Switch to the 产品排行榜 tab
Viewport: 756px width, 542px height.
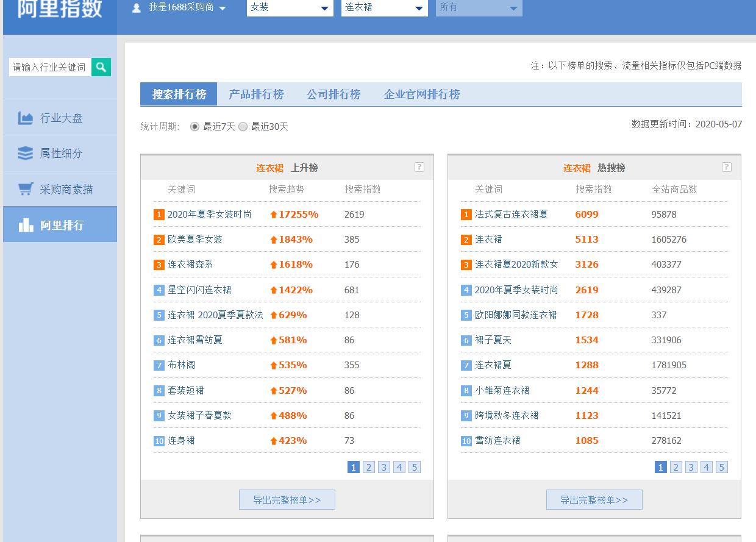point(255,94)
